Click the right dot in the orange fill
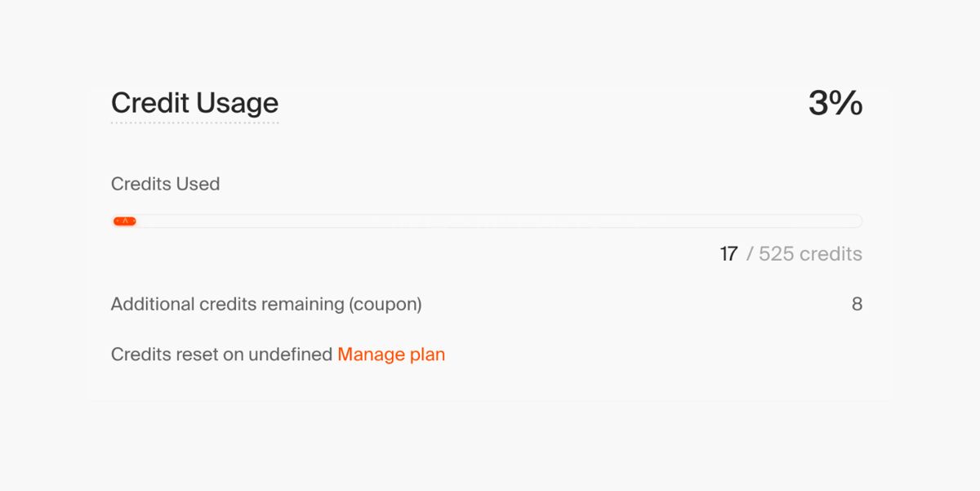980x491 pixels. [x=132, y=221]
